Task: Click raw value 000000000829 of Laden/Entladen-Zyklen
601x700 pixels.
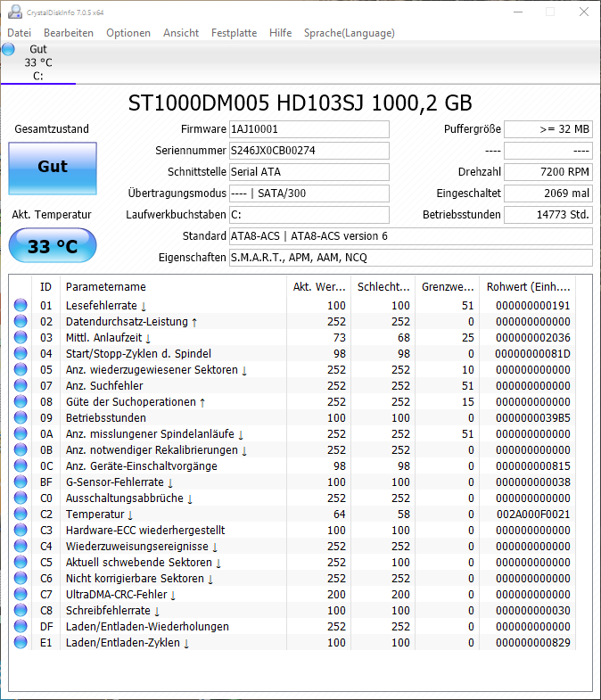Action: (x=533, y=643)
